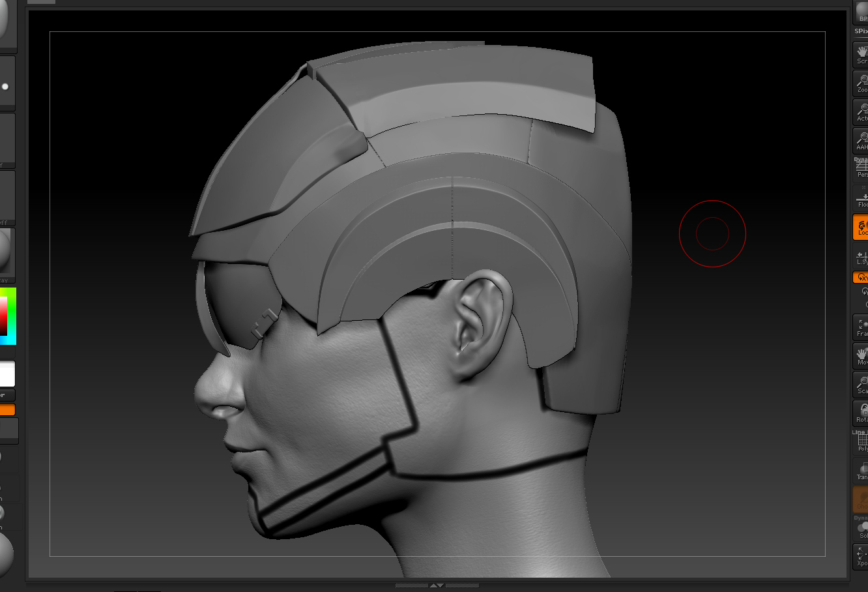
Task: Click the orange XYZ rotation button
Action: pyautogui.click(x=861, y=277)
